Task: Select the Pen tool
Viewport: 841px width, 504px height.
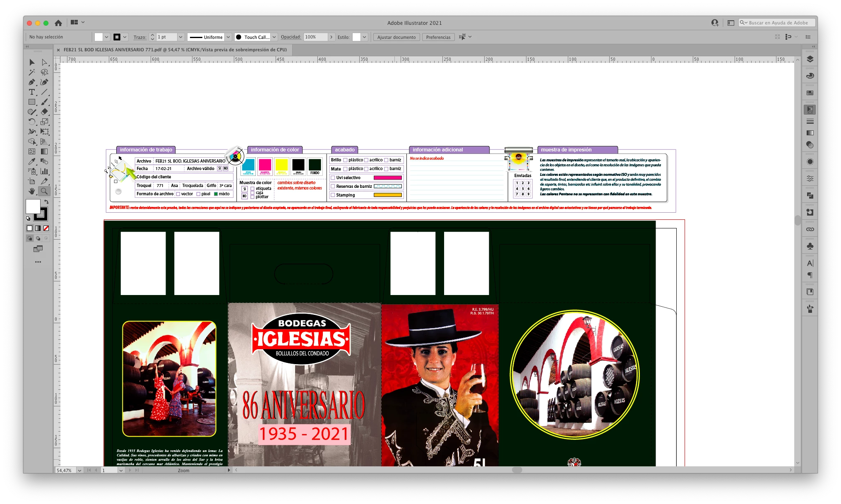Action: 32,82
